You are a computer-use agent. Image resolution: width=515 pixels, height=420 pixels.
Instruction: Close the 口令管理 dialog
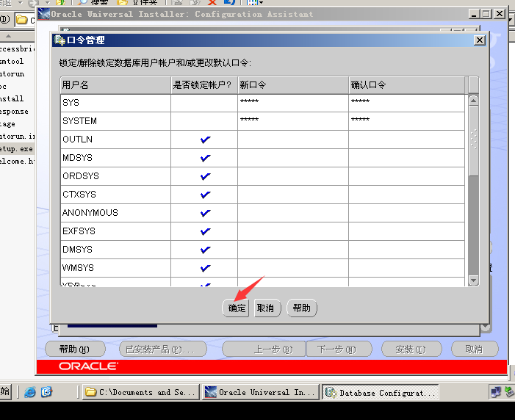480,40
